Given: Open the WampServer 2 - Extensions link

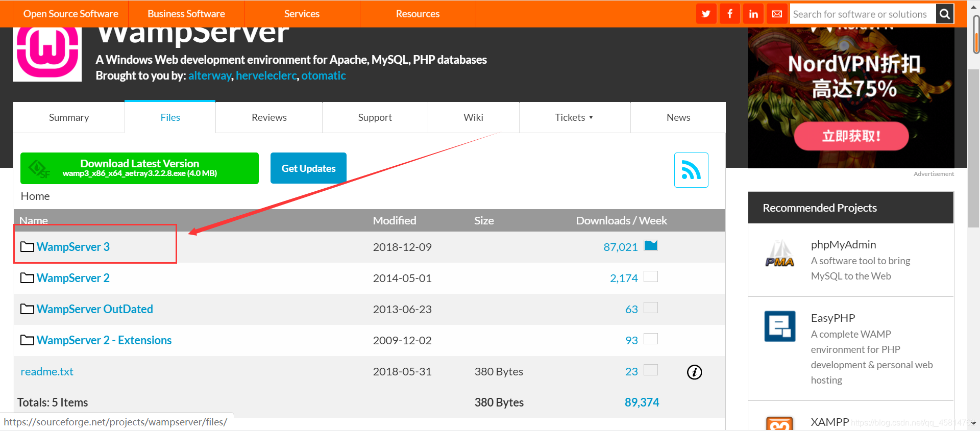Looking at the screenshot, I should pos(104,340).
